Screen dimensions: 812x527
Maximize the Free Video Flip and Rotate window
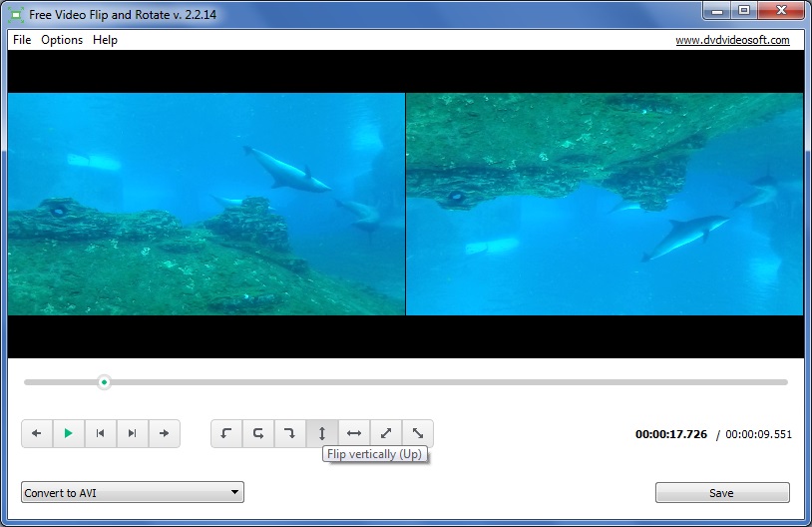pos(744,11)
